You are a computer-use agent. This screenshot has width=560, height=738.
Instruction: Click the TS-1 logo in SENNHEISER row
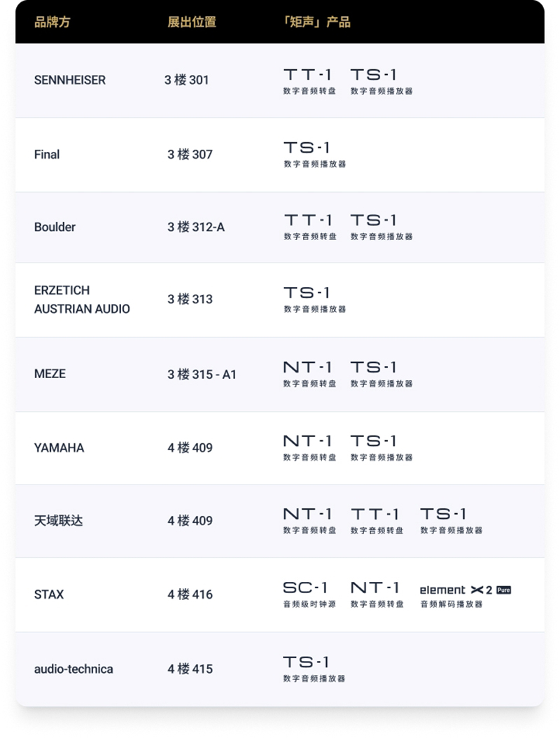coord(374,74)
